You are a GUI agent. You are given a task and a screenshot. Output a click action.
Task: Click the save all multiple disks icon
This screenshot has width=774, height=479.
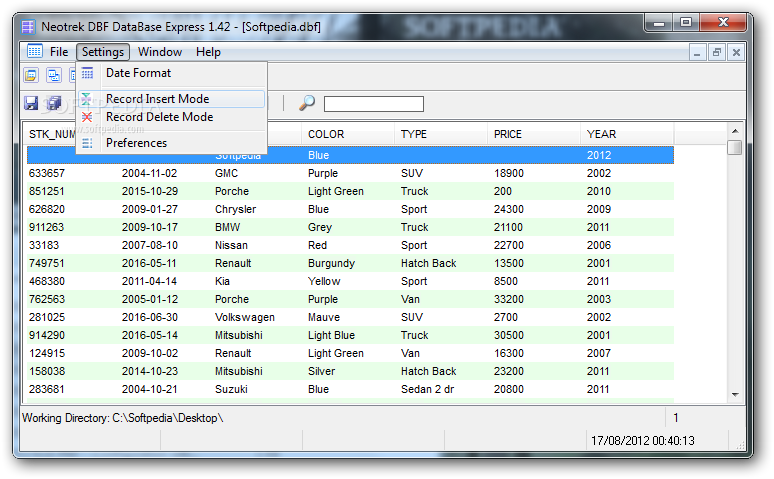[53, 103]
